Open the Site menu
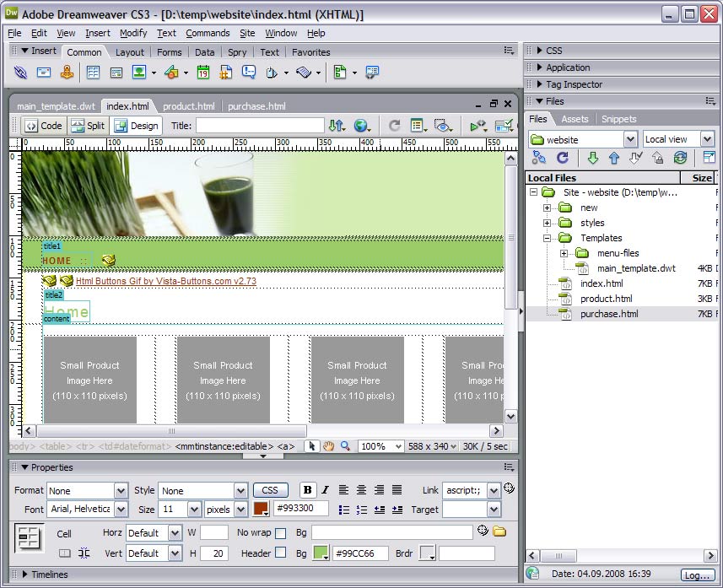 pos(247,33)
